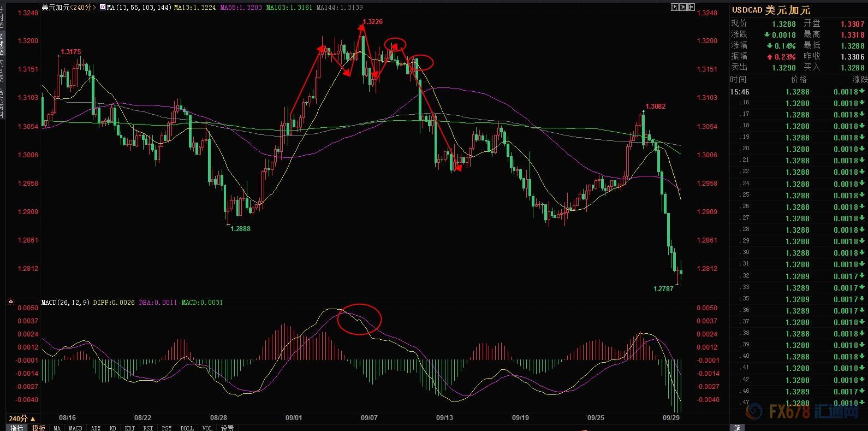Click the MA13:1.3224 legend value

pos(195,8)
